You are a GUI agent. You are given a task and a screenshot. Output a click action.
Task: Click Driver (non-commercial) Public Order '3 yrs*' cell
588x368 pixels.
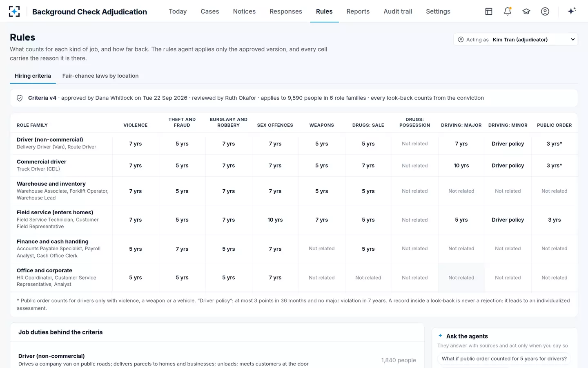tap(555, 144)
